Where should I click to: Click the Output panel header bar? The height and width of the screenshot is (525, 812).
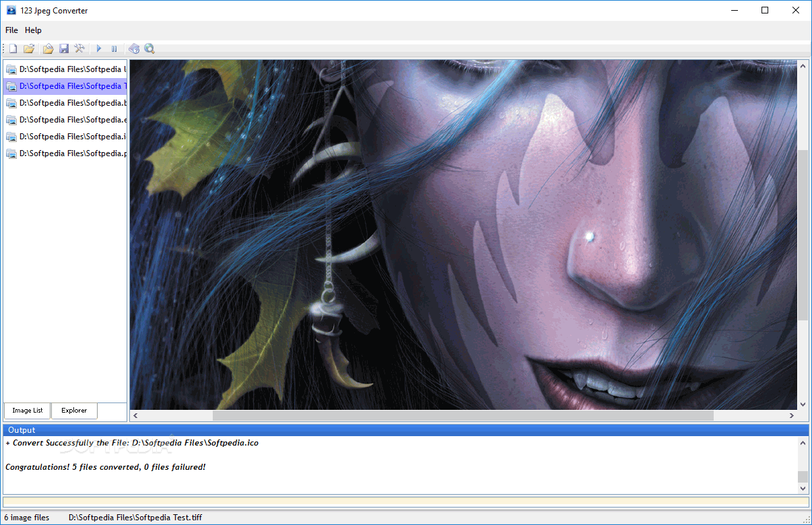click(x=406, y=430)
